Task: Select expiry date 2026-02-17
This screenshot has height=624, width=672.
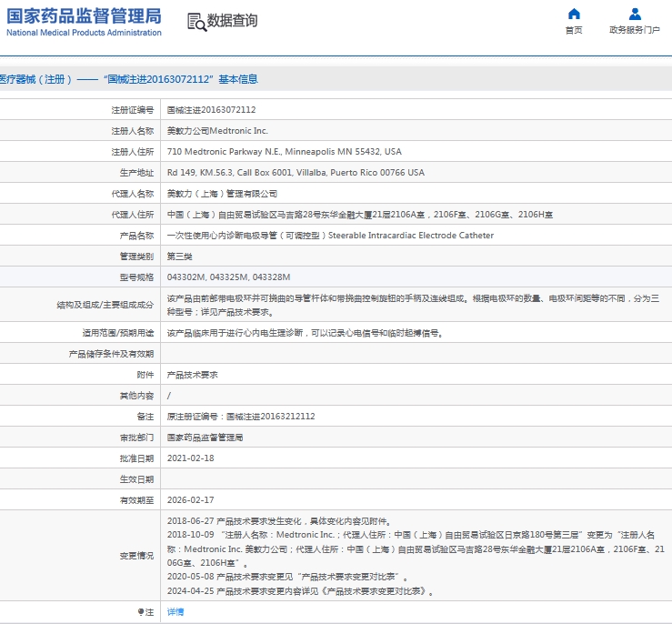Action: click(190, 500)
